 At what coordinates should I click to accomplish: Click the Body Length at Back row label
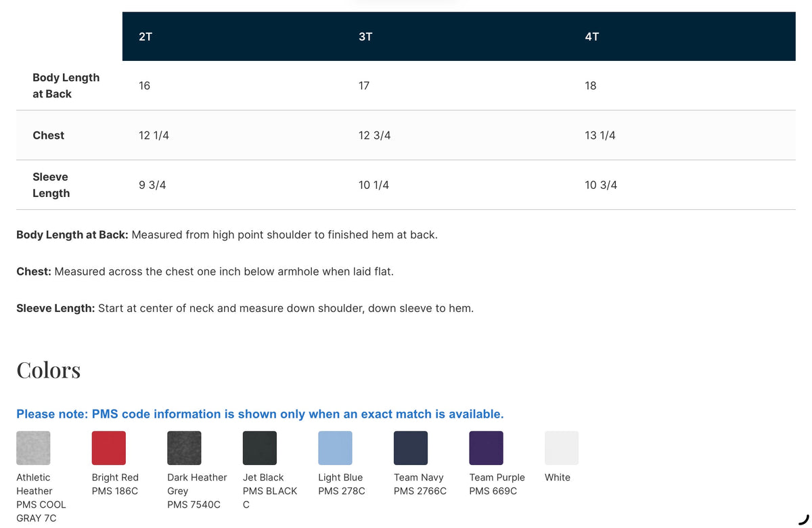66,86
